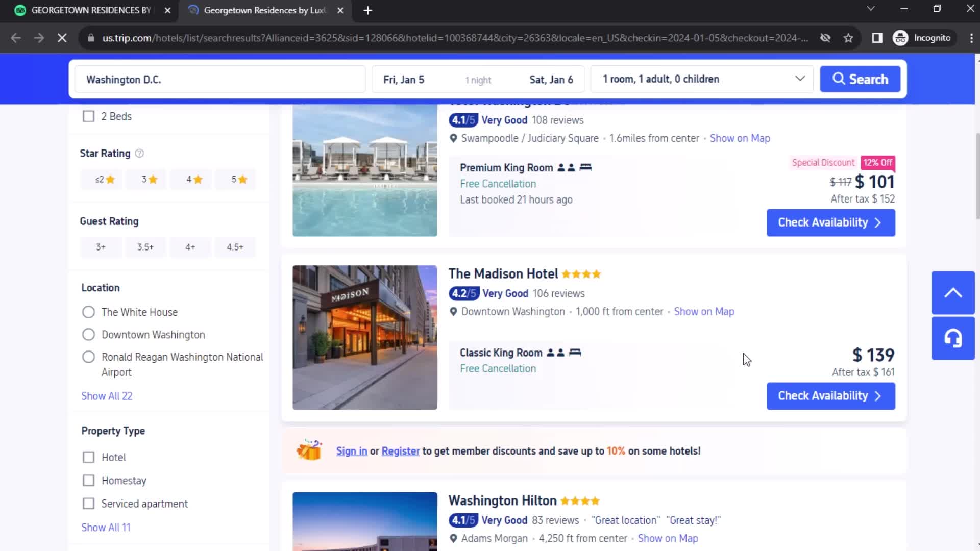The height and width of the screenshot is (551, 980).
Task: Select guest rating 4+
Action: click(x=190, y=247)
